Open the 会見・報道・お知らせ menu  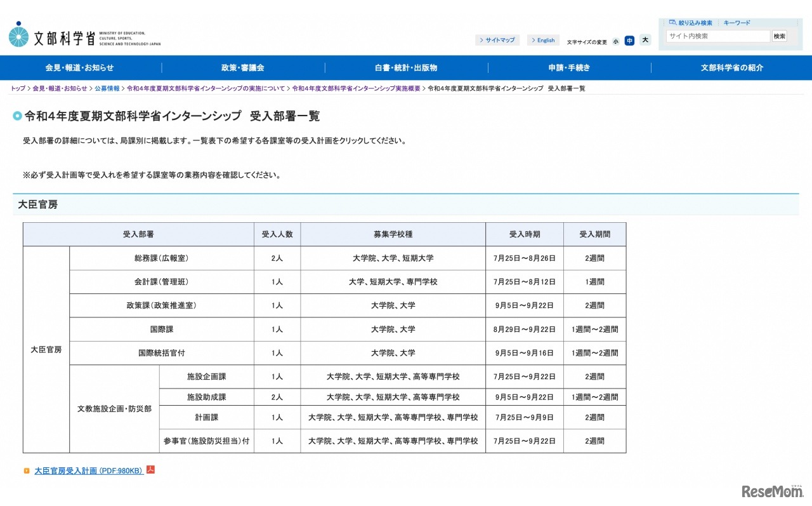click(x=81, y=68)
